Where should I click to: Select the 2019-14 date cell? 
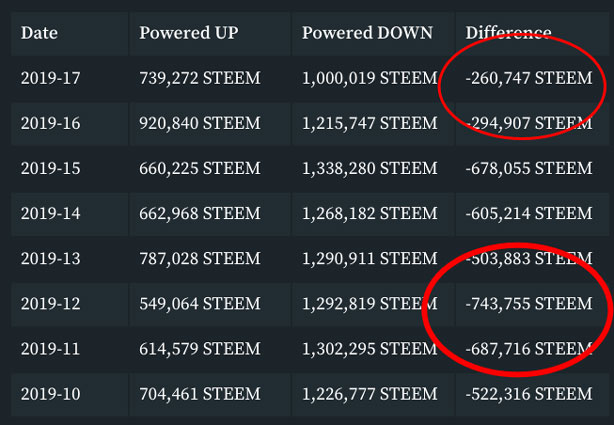pos(51,213)
